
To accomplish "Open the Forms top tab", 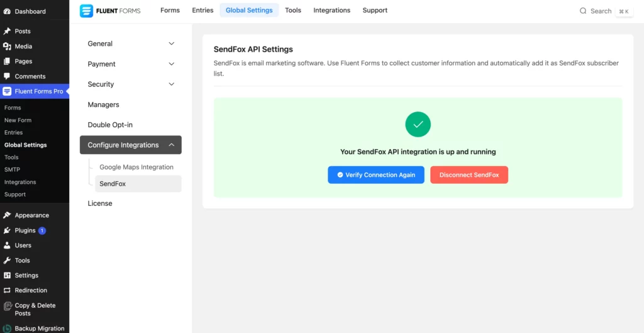I will coord(170,10).
